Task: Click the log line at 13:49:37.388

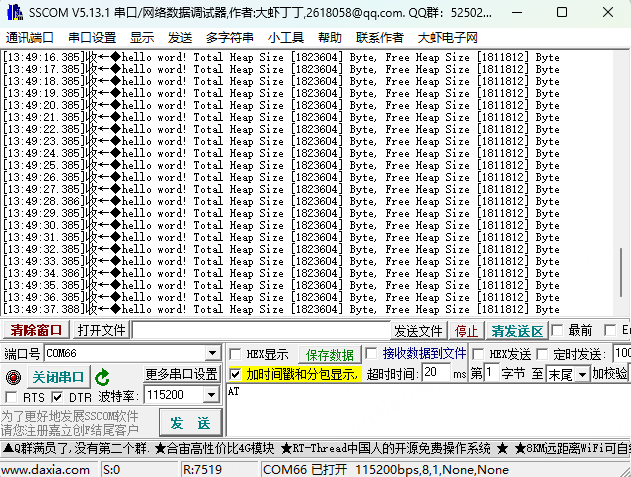Action: tap(281, 309)
